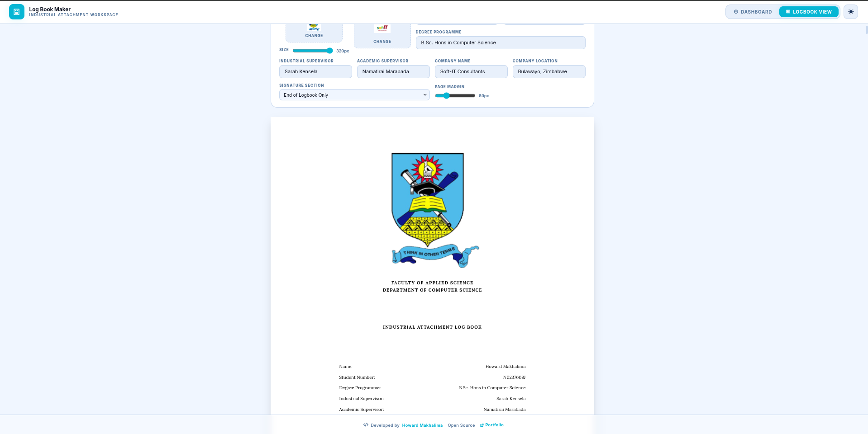The width and height of the screenshot is (868, 434).
Task: Toggle the light/dark theme sun icon
Action: (851, 12)
